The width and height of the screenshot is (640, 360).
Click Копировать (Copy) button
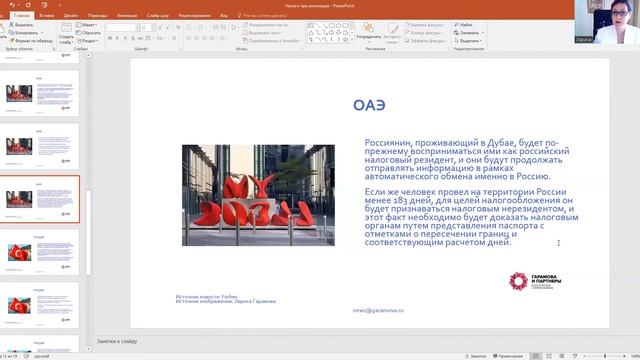click(24, 33)
